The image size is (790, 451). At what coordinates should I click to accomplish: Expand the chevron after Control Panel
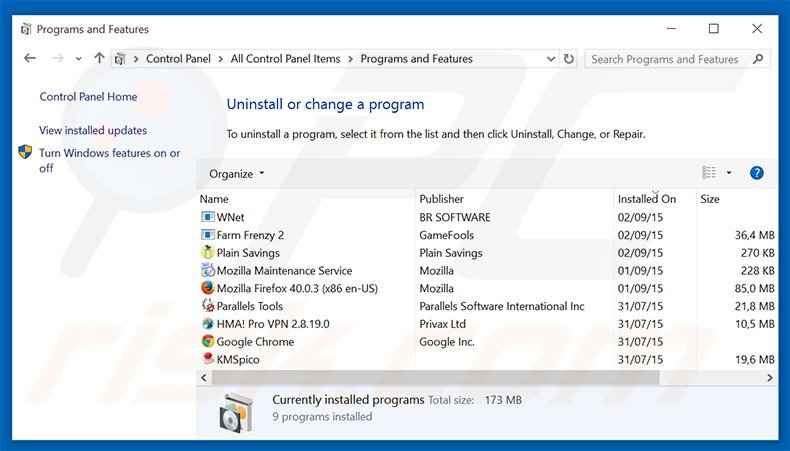point(221,59)
